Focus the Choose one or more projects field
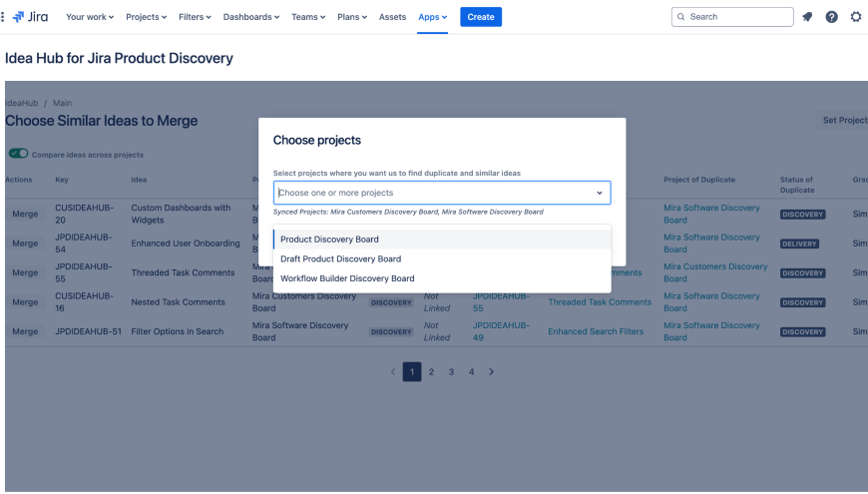Screen dimensions: 868x494 click(x=442, y=193)
